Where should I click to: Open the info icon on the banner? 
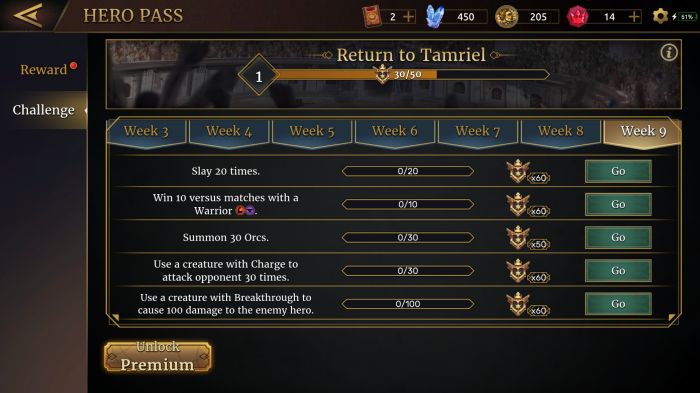[x=668, y=53]
